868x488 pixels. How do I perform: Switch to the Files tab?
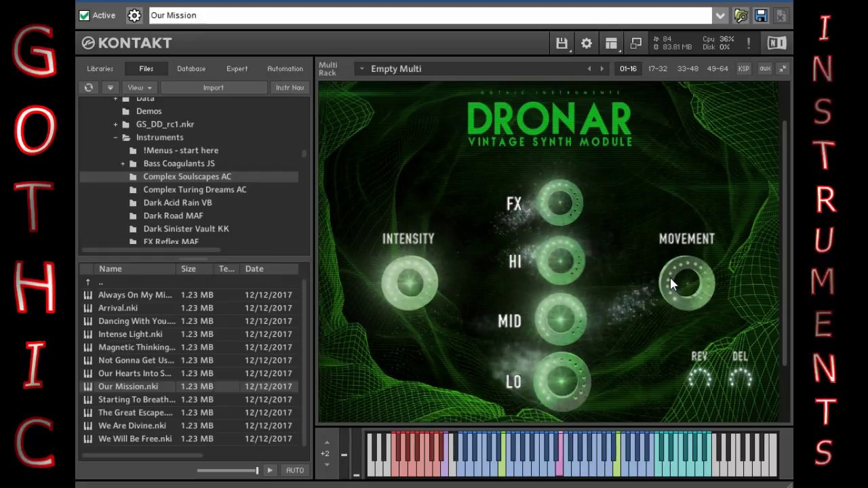[146, 68]
